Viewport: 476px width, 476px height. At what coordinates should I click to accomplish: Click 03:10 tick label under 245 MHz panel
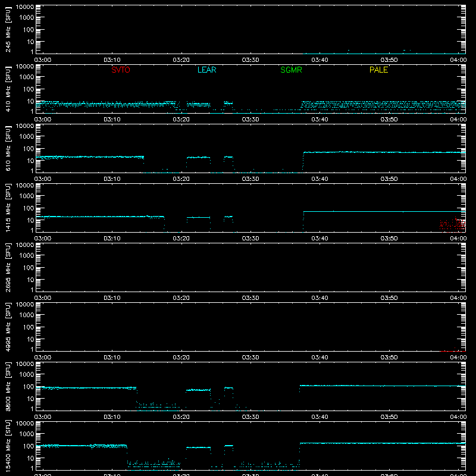(112, 60)
